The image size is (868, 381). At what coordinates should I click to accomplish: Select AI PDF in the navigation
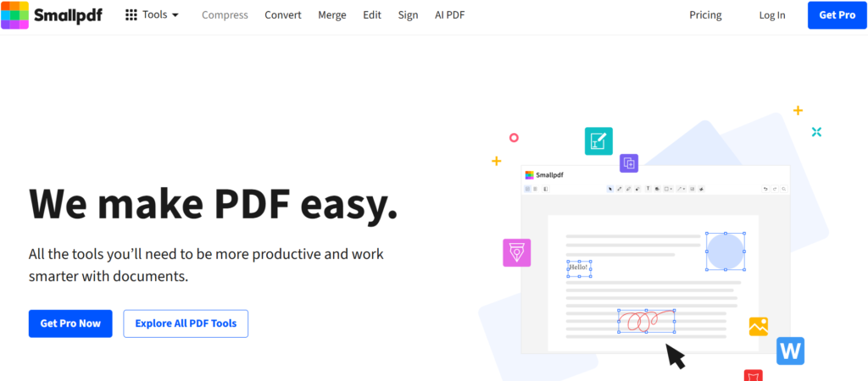point(449,15)
